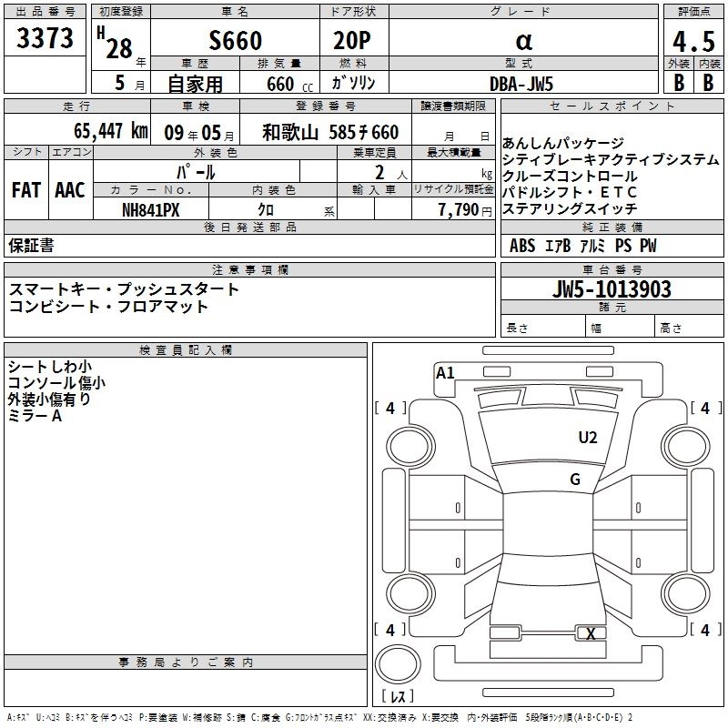Select the interior rating B
The height and width of the screenshot is (728, 728).
coord(708,83)
